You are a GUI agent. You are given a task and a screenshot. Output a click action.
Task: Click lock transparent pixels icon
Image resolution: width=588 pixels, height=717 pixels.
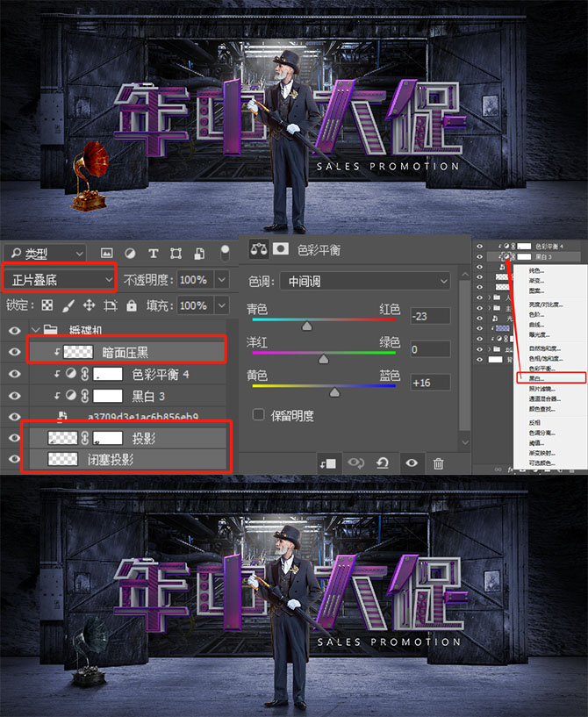tap(47, 305)
